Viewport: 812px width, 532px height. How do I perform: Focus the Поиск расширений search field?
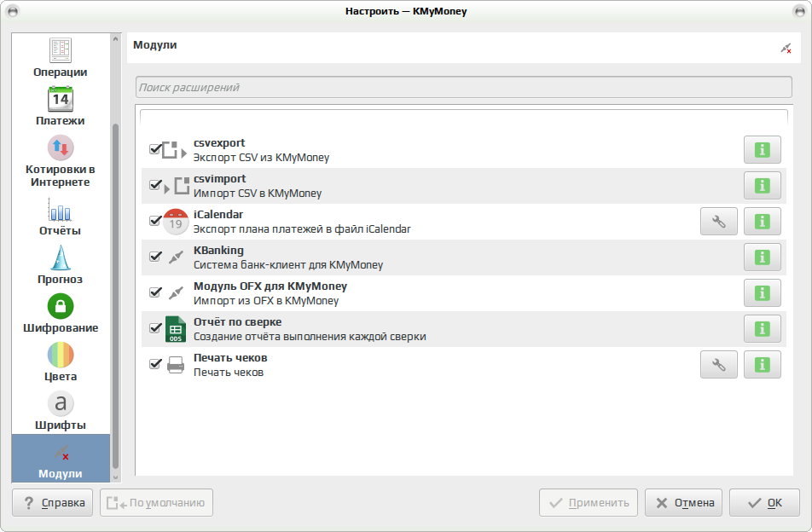tap(463, 87)
